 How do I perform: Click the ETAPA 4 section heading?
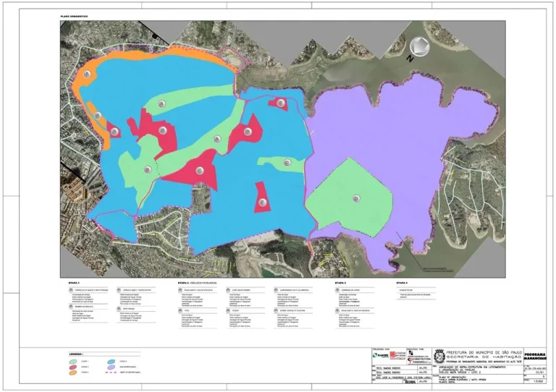403,282
